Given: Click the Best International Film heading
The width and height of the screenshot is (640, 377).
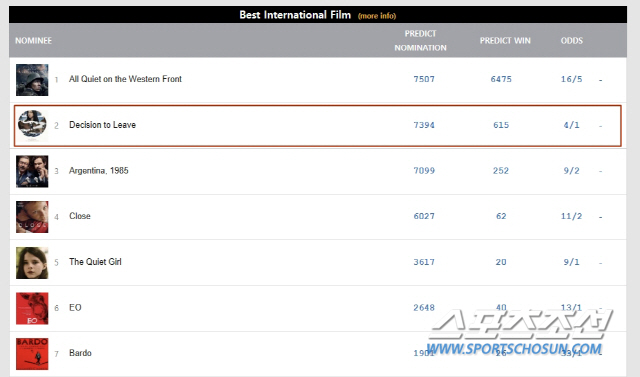Looking at the screenshot, I should click(295, 15).
